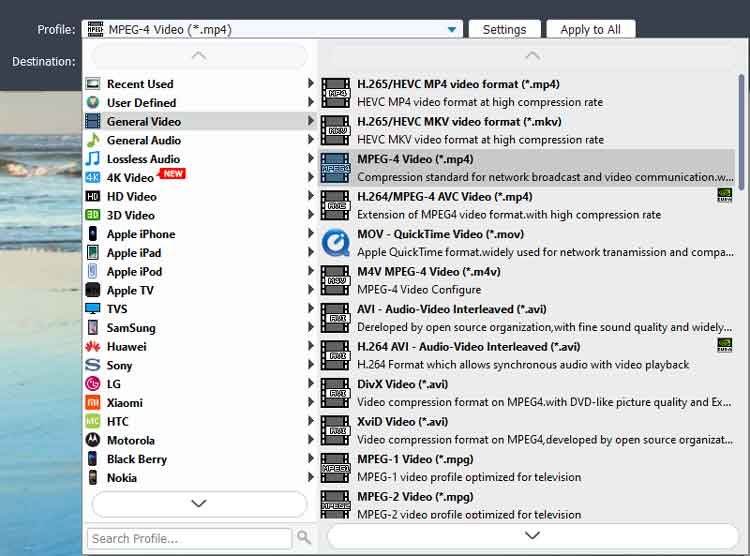Viewport: 750px width, 556px height.
Task: Click the HTC logo icon
Action: click(x=93, y=421)
